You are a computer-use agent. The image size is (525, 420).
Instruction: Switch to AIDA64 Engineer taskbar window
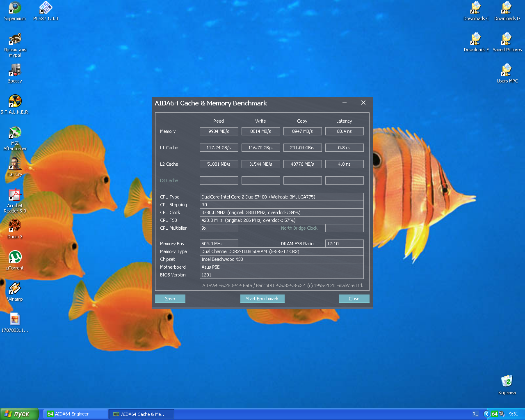click(x=76, y=414)
